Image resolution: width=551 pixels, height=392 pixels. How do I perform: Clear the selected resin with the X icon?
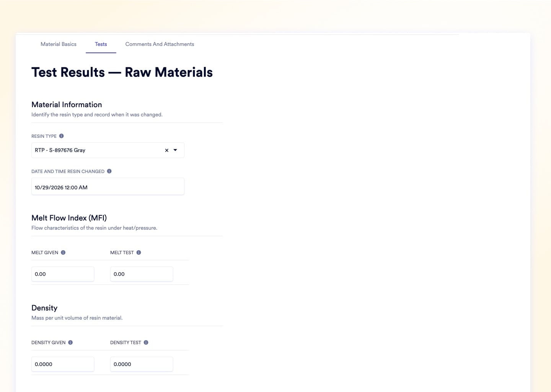166,150
